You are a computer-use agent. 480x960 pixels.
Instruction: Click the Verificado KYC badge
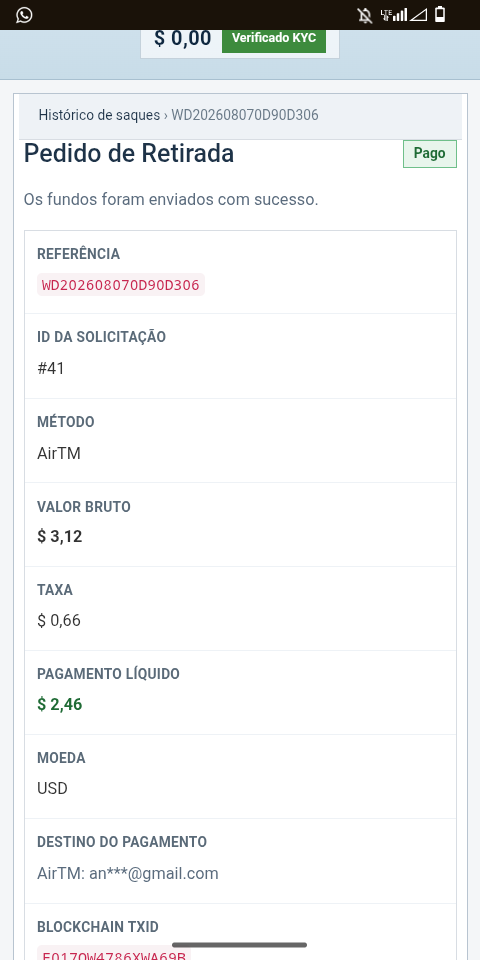(274, 38)
